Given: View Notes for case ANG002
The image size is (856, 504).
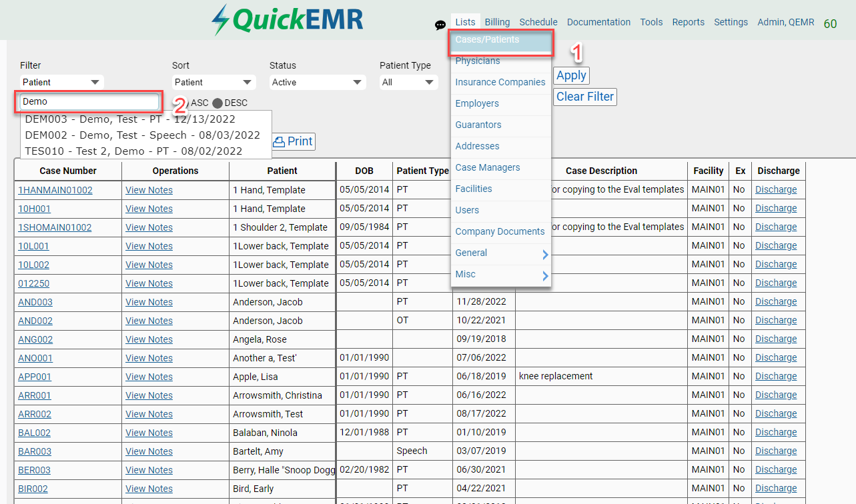Looking at the screenshot, I should 149,339.
